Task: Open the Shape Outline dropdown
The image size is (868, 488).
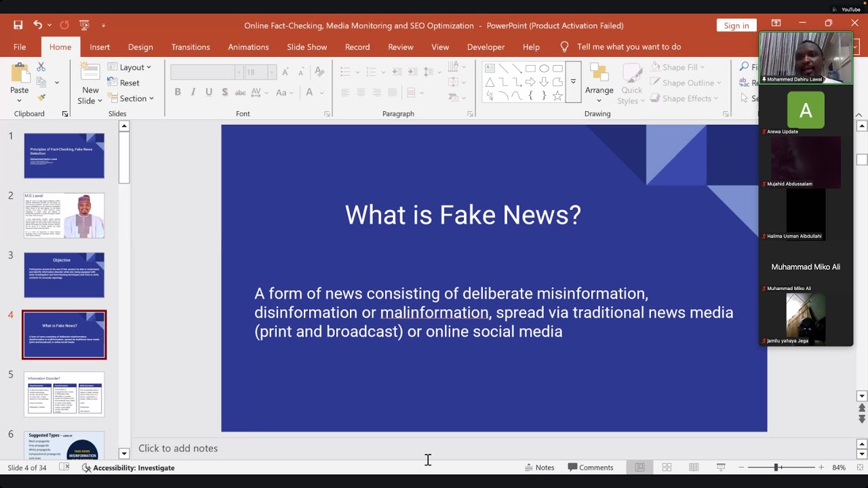Action: click(x=686, y=83)
